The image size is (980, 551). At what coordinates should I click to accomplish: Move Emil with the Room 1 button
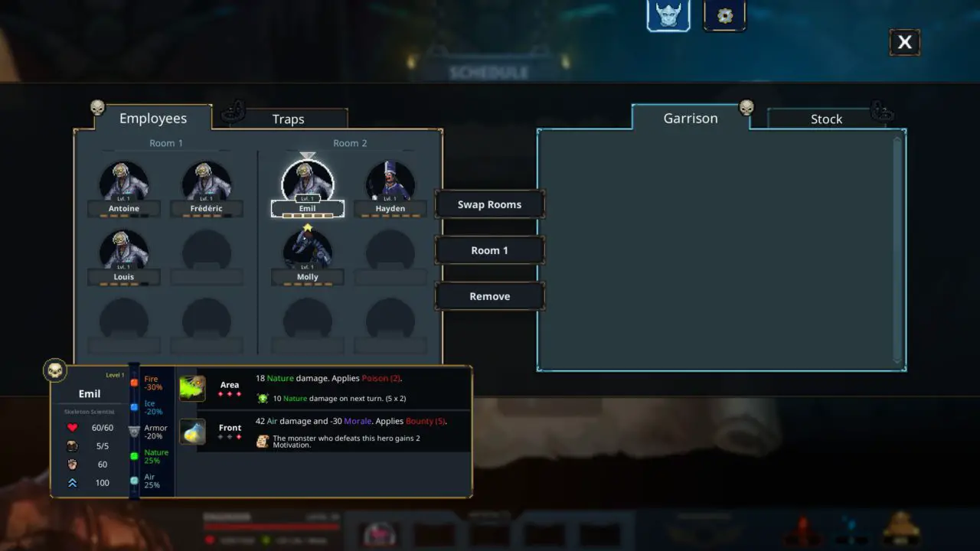(490, 250)
